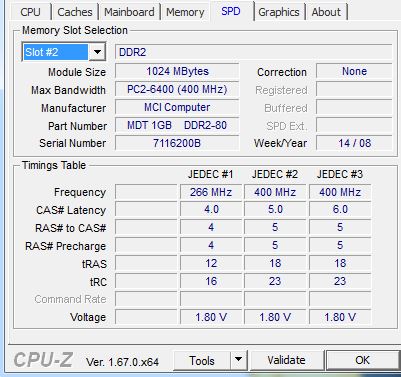Viewport: 401px width, 377px height.
Task: Click the SPD tab
Action: [231, 11]
